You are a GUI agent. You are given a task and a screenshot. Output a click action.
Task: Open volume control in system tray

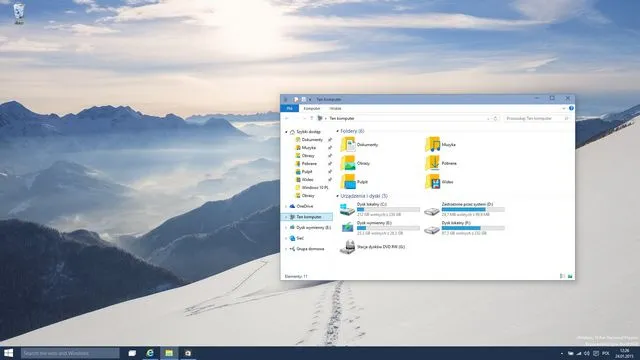tap(587, 353)
